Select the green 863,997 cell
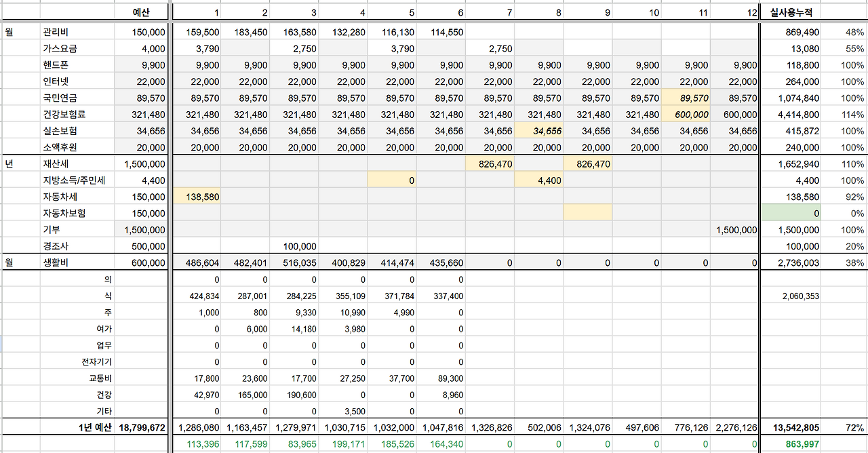 (x=791, y=444)
